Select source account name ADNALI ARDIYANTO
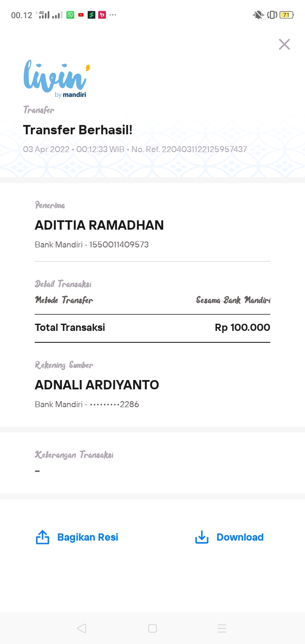This screenshot has width=305, height=644. [x=97, y=385]
